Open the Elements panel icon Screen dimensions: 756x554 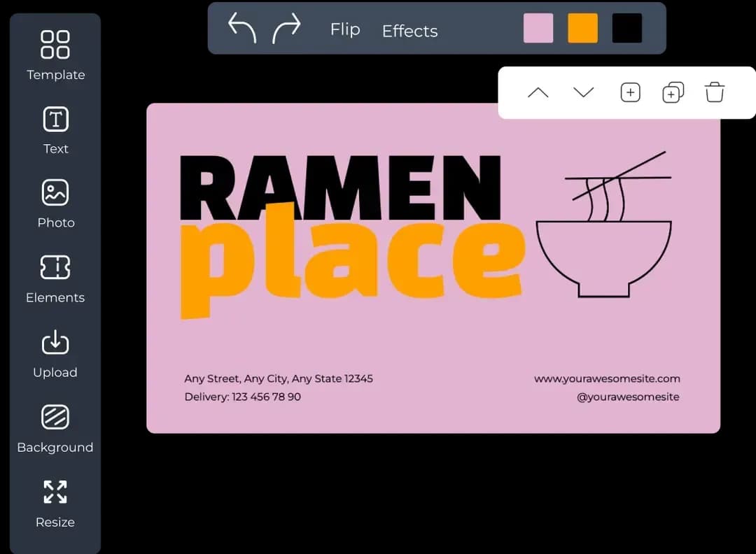tap(55, 267)
